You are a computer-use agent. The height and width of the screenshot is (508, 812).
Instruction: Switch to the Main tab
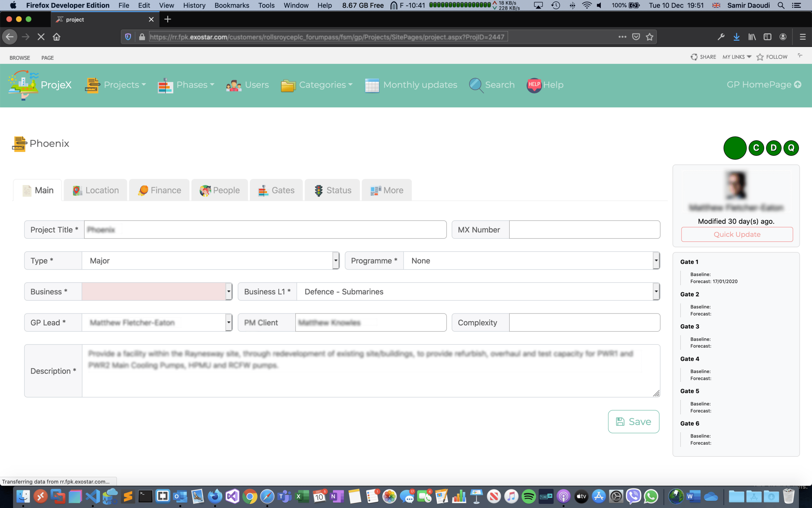pyautogui.click(x=37, y=190)
